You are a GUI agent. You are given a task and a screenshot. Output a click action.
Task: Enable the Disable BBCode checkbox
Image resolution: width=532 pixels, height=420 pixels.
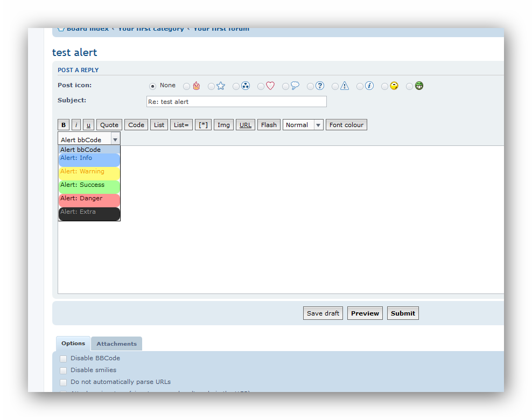(x=63, y=359)
